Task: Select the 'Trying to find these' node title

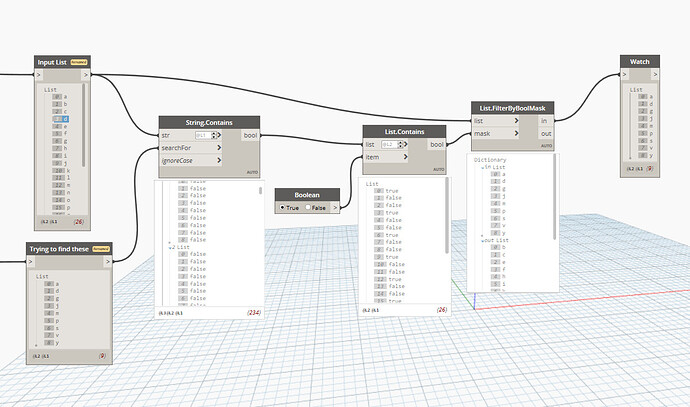Action: coord(59,249)
